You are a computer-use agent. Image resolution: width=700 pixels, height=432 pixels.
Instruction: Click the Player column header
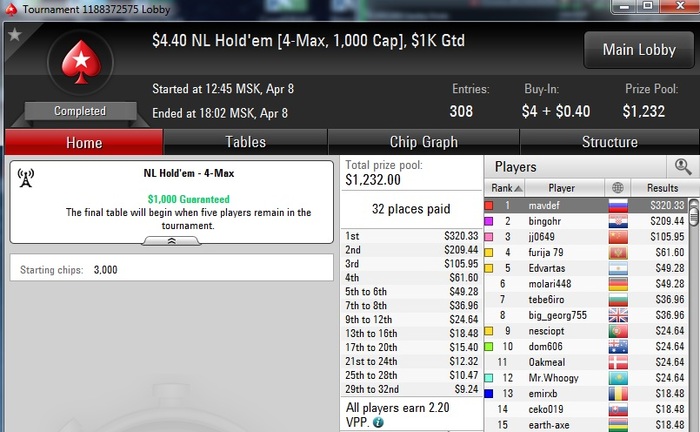point(564,188)
